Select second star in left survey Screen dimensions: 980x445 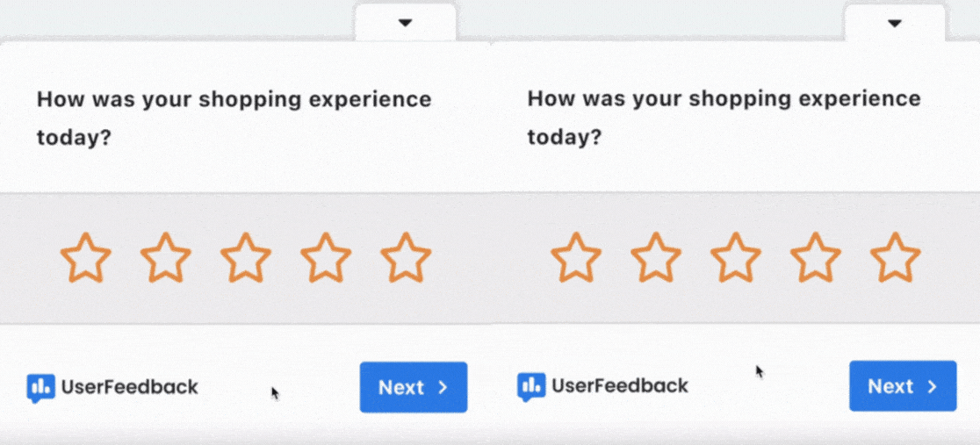(x=166, y=258)
